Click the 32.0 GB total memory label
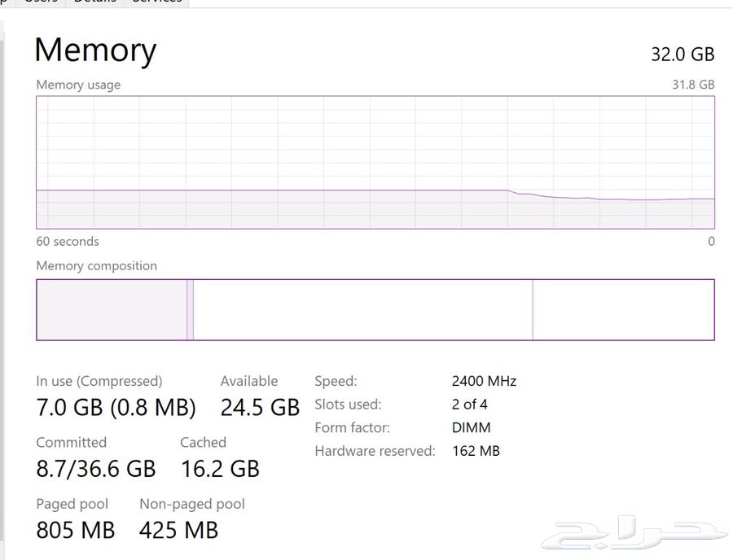The width and height of the screenshot is (733, 560). pos(682,55)
